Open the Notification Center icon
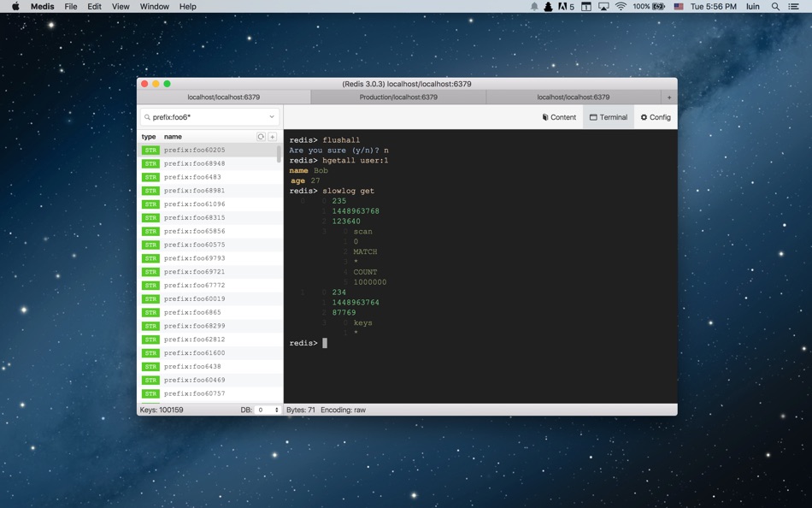Screen dimensions: 812x508 point(793,6)
